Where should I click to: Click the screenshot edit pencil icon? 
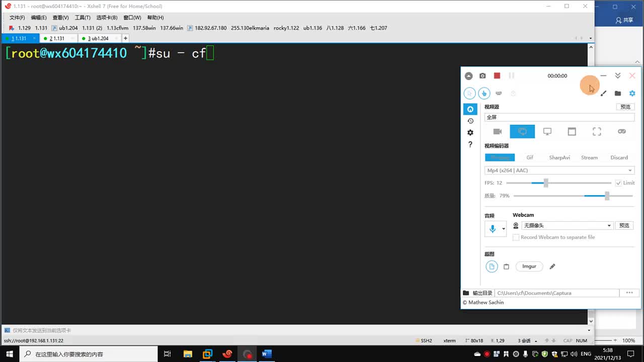[x=552, y=266]
